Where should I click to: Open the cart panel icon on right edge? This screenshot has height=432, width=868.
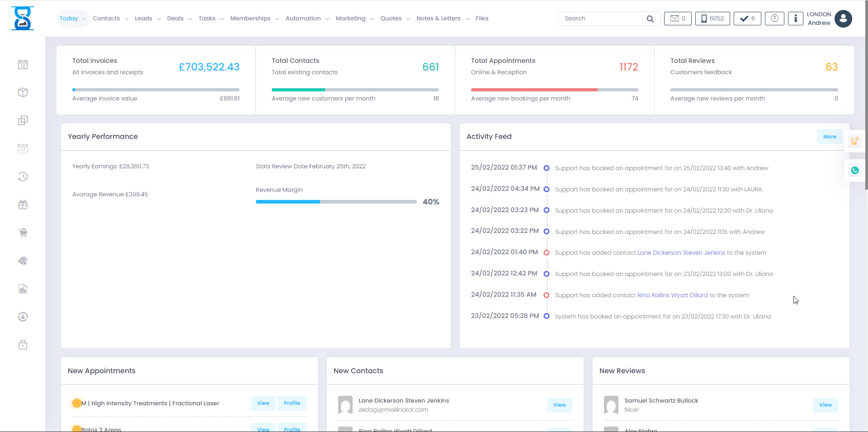click(855, 141)
